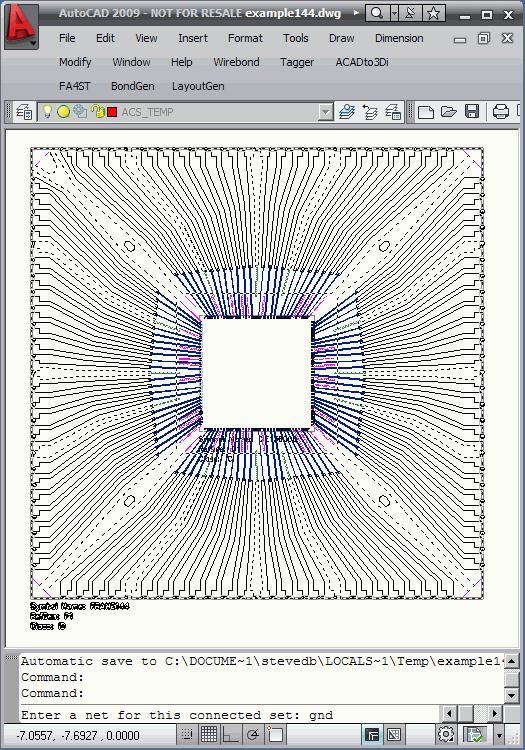Open the status bar menu arrow
Screen dimensions: 525x750
coord(499,735)
